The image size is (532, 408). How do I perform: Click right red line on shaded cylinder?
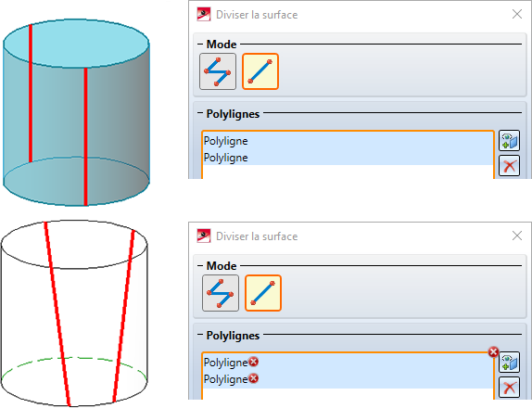[x=85, y=136]
